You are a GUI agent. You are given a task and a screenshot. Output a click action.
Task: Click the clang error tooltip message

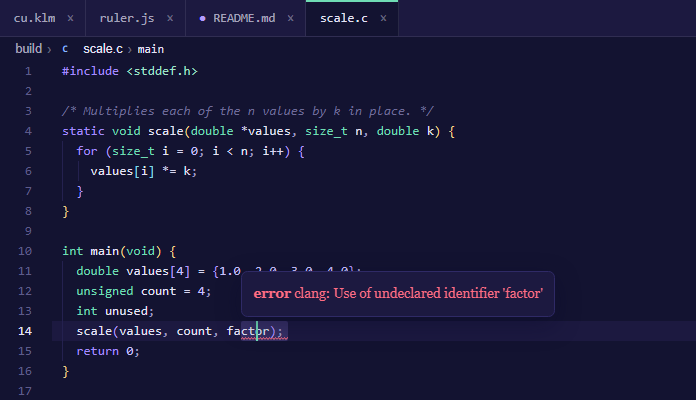pos(398,293)
